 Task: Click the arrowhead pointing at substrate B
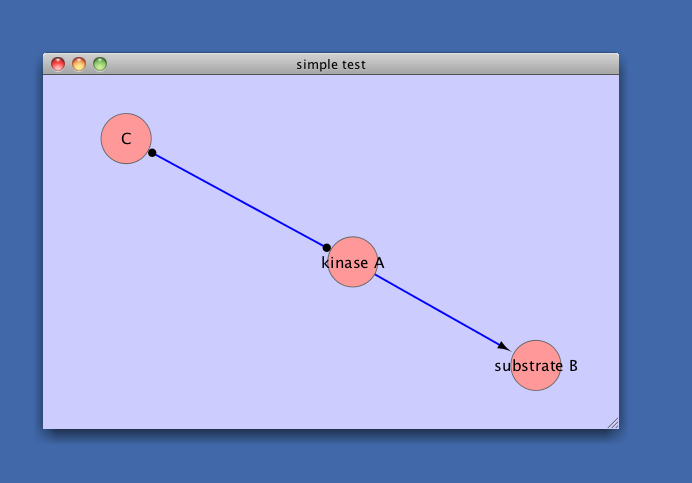click(x=503, y=345)
